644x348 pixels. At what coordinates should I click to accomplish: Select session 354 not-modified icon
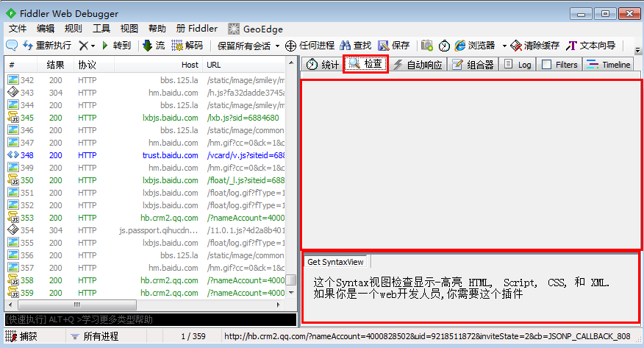[13, 230]
